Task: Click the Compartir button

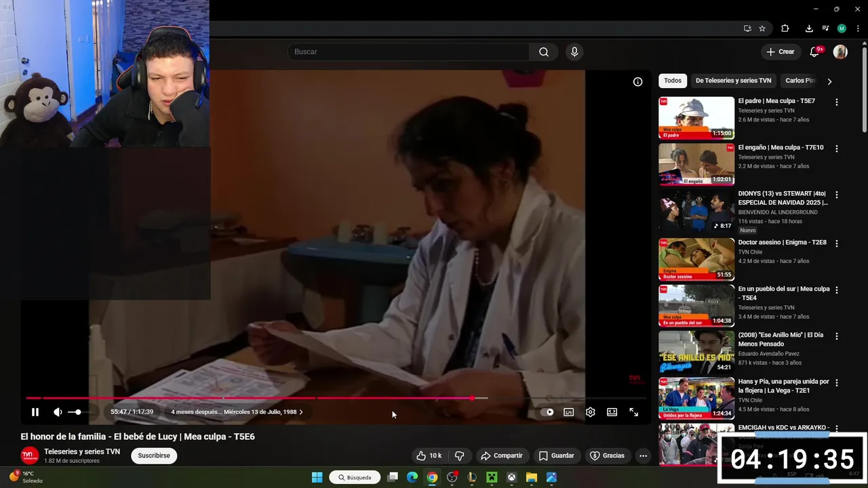Action: click(x=502, y=455)
